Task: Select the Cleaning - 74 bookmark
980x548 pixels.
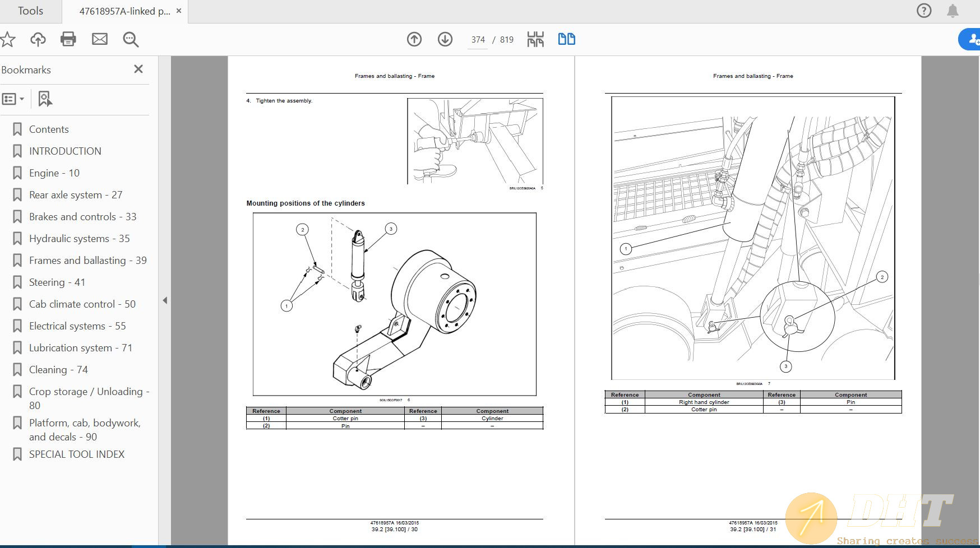Action: (x=58, y=370)
